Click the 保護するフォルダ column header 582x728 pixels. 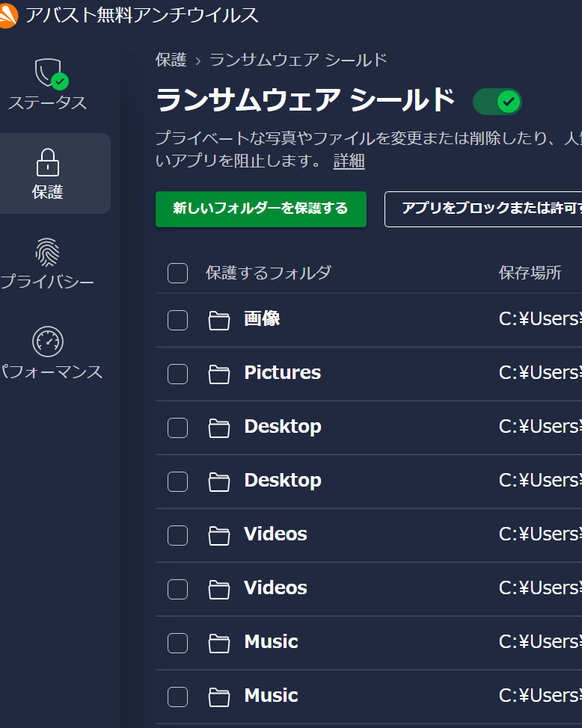click(x=269, y=273)
